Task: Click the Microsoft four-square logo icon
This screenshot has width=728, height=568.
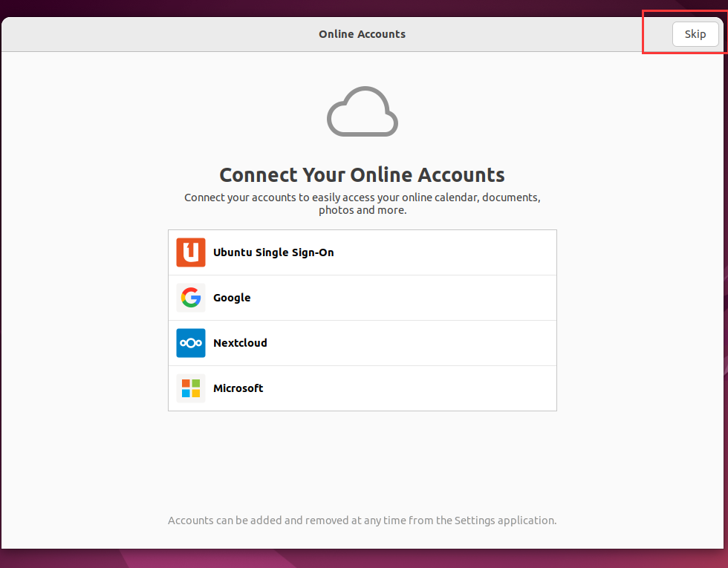Action: [x=191, y=388]
